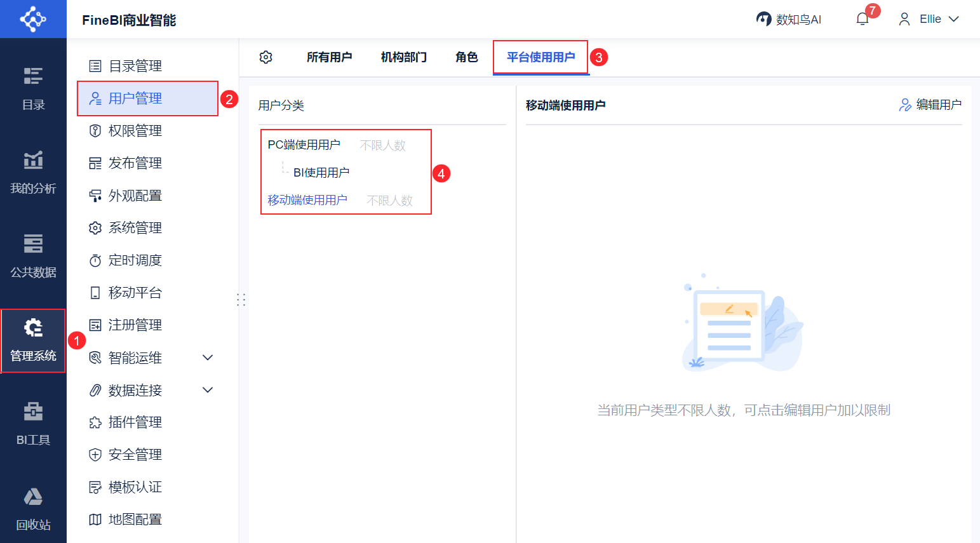
Task: Open 回收站 (recycle bin) in left sidebar
Action: click(33, 508)
